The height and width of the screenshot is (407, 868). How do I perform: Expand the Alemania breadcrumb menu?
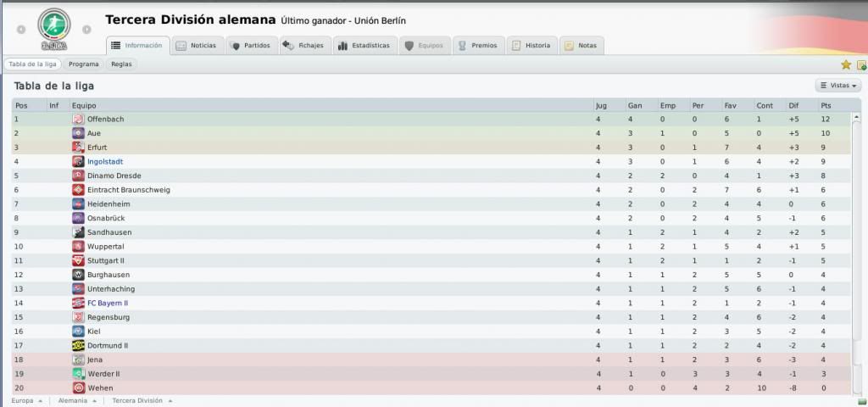[x=77, y=400]
